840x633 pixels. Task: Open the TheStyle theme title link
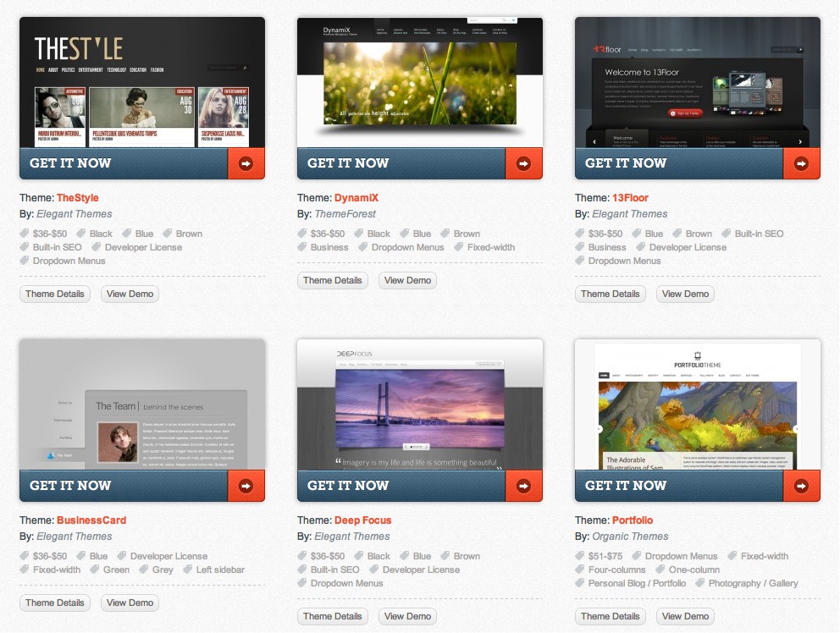click(78, 198)
